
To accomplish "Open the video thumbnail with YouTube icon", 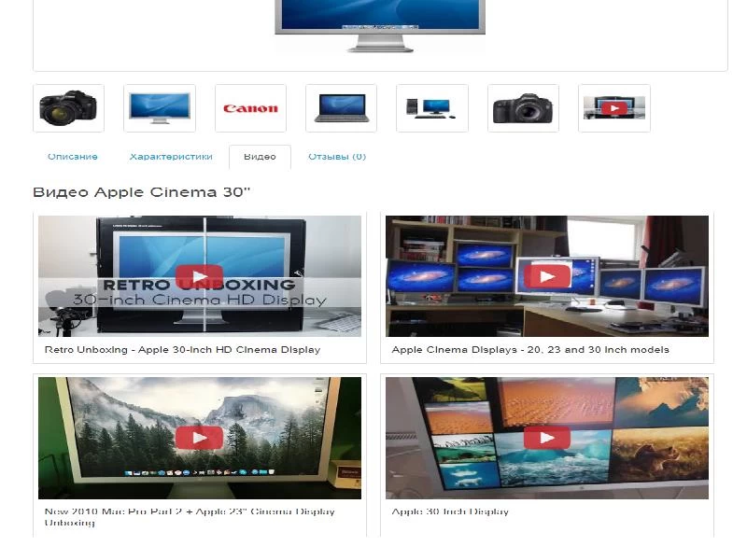I will pos(614,108).
